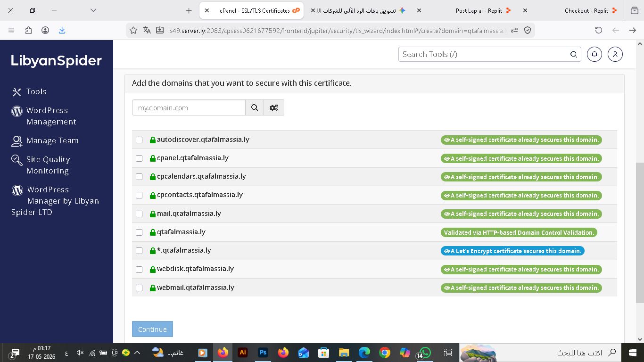Image resolution: width=644 pixels, height=362 pixels.
Task: Click the Search Tools input field
Action: (489, 54)
